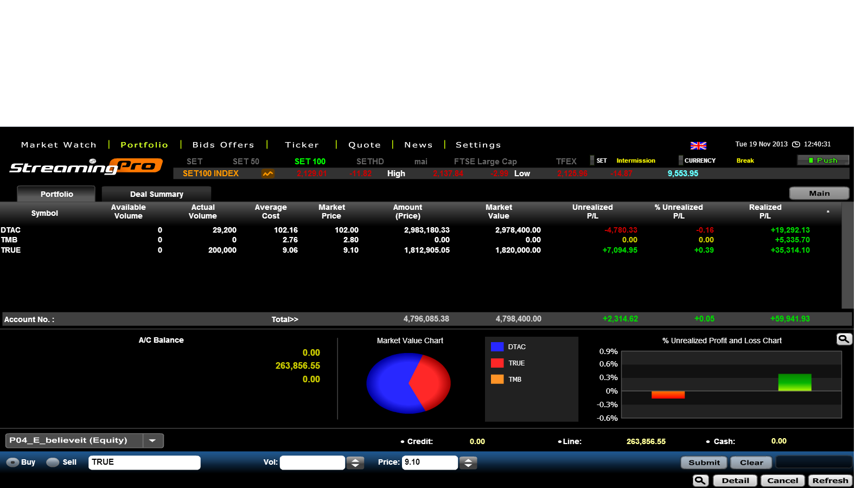
Task: Click the TMB orange legend swatch
Action: [497, 380]
